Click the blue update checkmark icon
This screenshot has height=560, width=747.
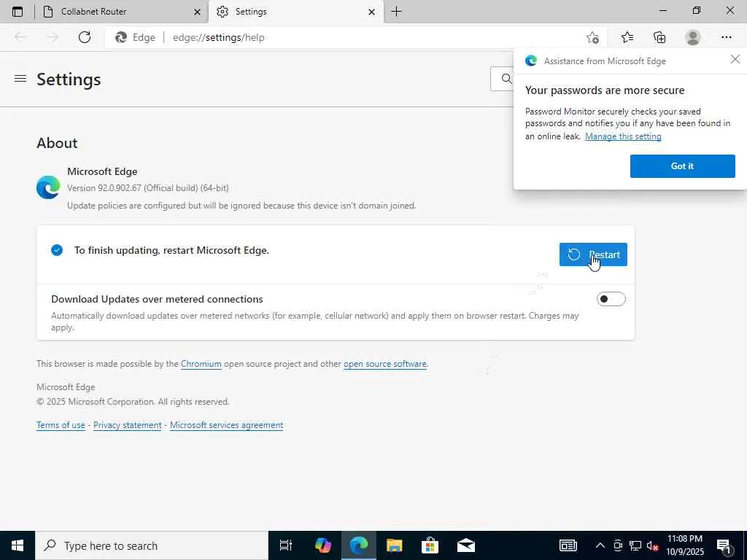point(57,250)
